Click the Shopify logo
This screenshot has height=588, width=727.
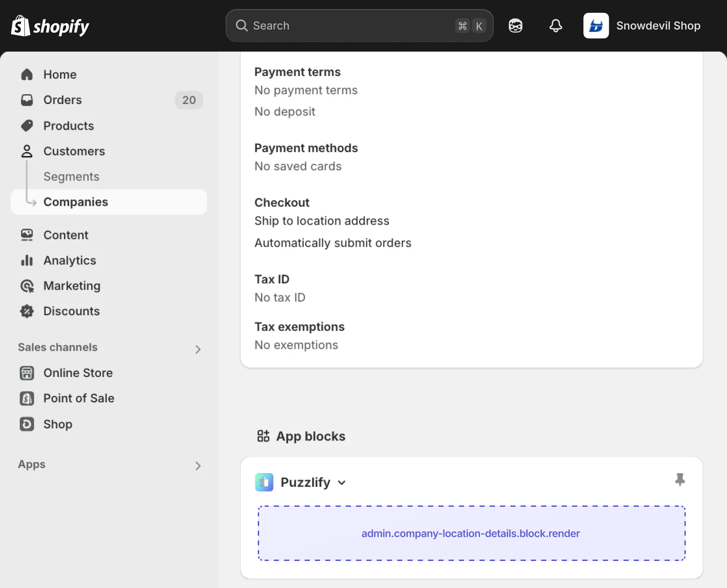click(50, 26)
